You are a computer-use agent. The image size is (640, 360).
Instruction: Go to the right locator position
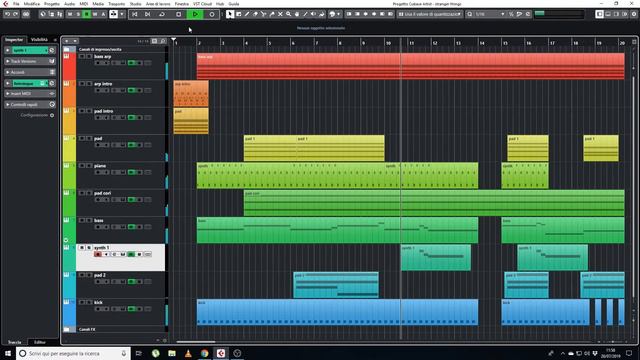tap(148, 14)
